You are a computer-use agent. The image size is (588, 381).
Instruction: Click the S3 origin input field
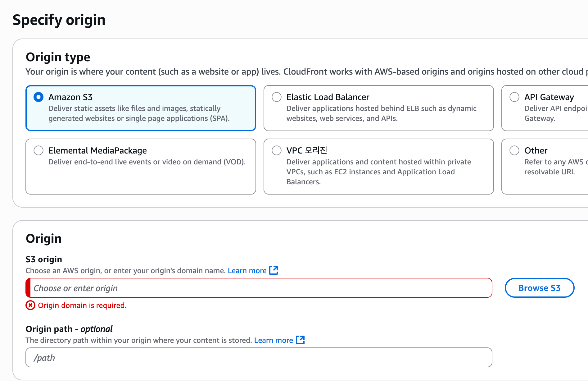click(x=259, y=288)
